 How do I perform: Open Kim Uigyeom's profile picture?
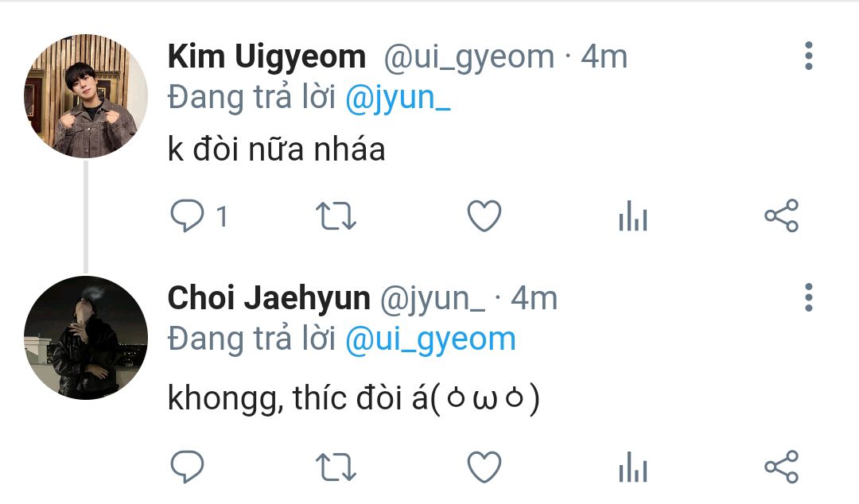pos(86,95)
